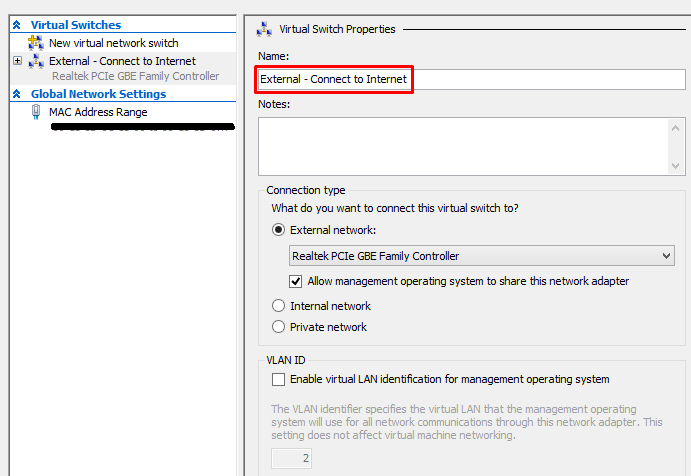Collapse the Virtual Switches section chevron
The image size is (691, 476).
pos(16,25)
